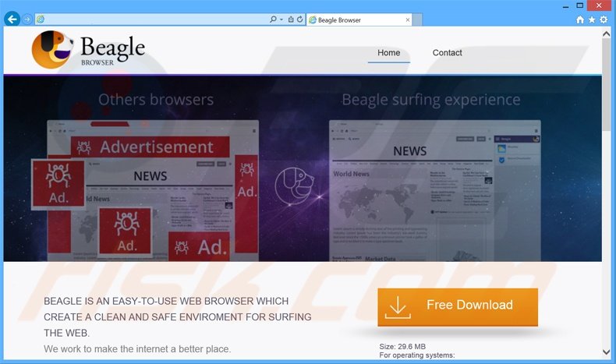
Task: Click the address bar search magnifier icon
Action: (273, 19)
